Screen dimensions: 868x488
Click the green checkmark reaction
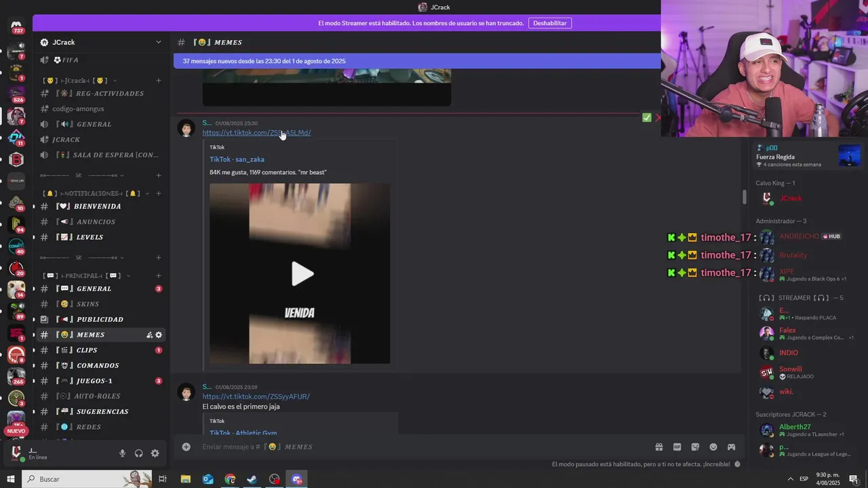[647, 118]
